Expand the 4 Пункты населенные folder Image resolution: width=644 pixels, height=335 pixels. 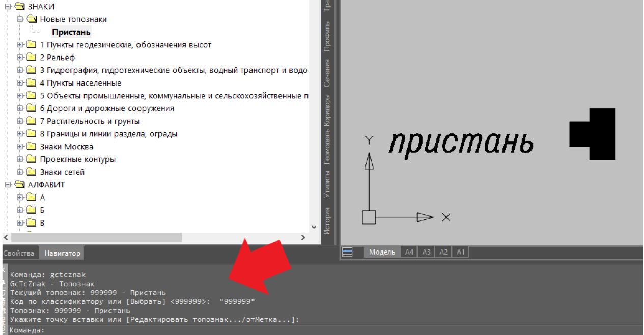click(20, 83)
